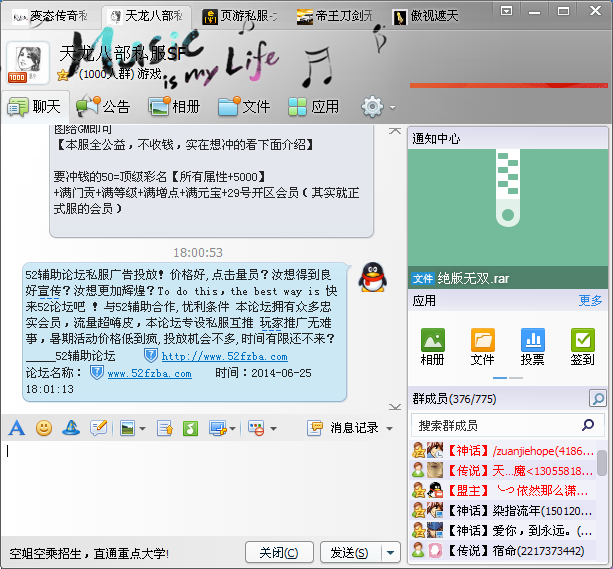Click the 搜索群成员 search field

point(507,425)
